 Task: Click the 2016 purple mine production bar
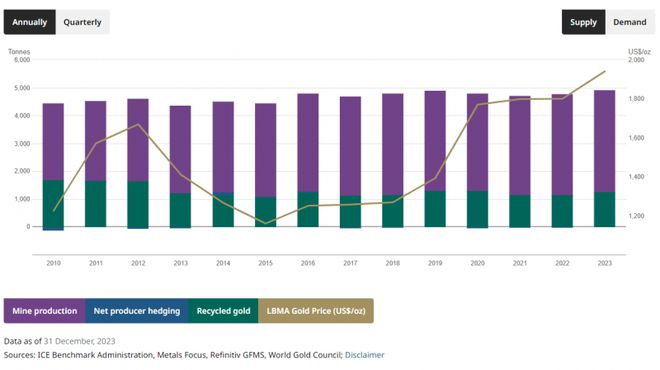[308, 143]
